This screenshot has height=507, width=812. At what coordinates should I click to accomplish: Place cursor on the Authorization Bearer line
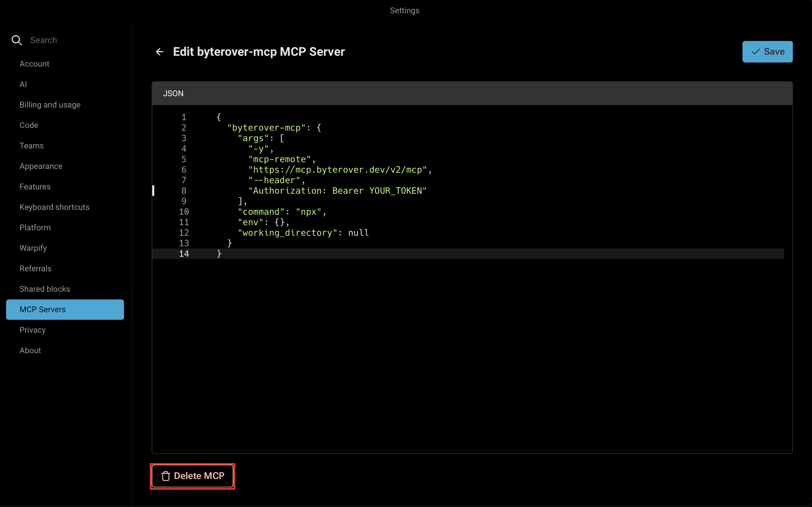pyautogui.click(x=337, y=191)
